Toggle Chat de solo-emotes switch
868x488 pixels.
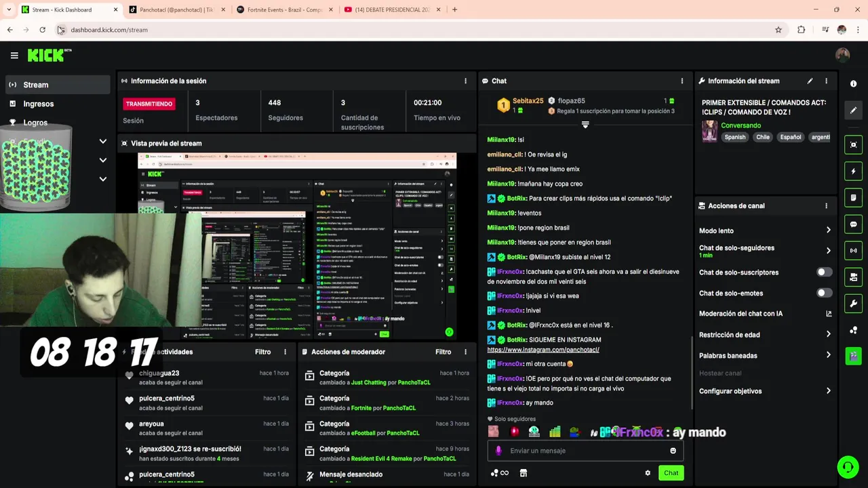(823, 293)
